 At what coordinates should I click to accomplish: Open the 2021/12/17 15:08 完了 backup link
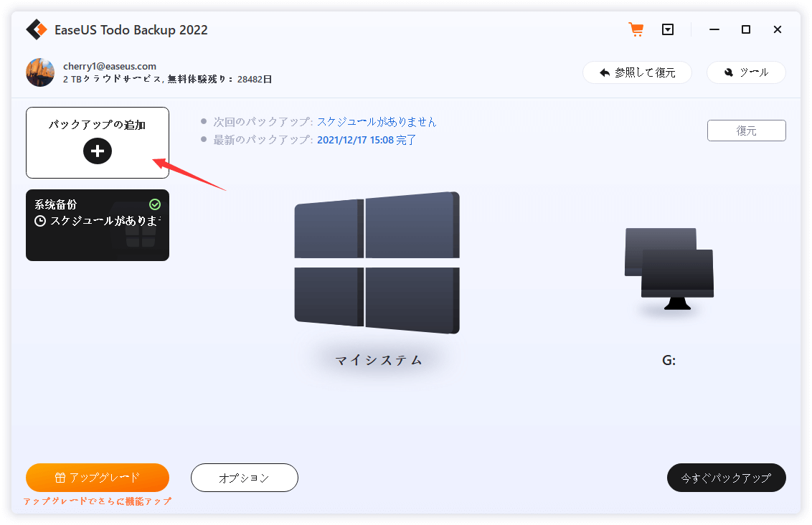click(x=367, y=140)
